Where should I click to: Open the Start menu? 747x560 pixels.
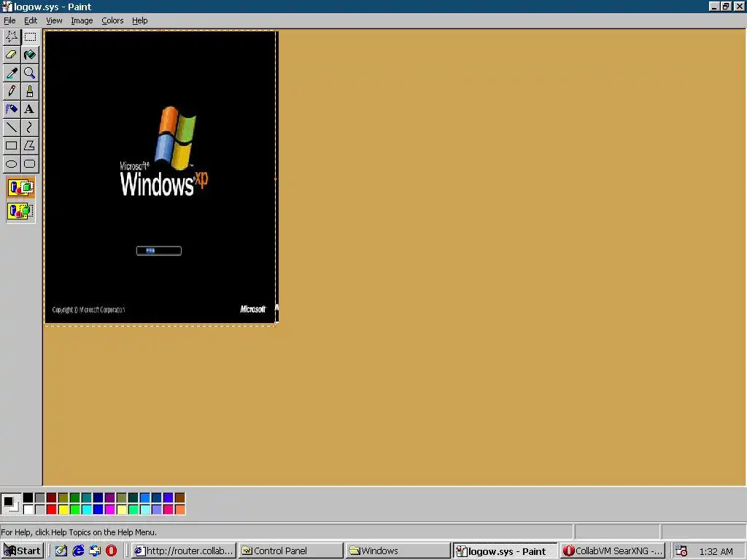click(23, 551)
